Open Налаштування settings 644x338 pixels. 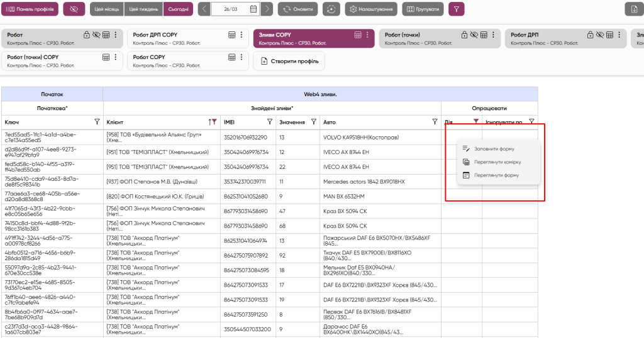(x=371, y=9)
